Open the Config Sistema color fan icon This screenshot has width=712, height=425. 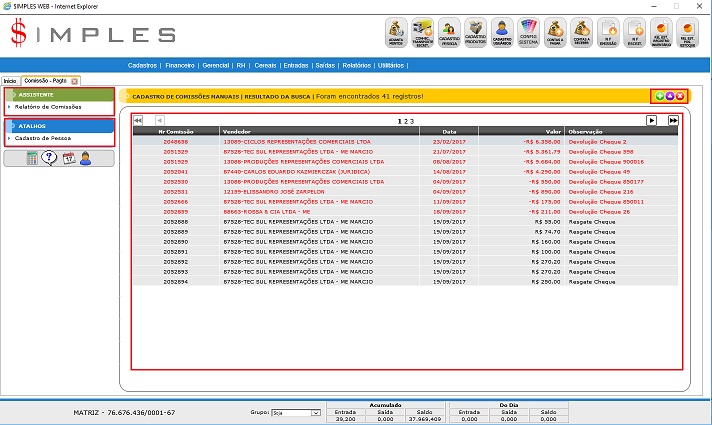point(528,33)
